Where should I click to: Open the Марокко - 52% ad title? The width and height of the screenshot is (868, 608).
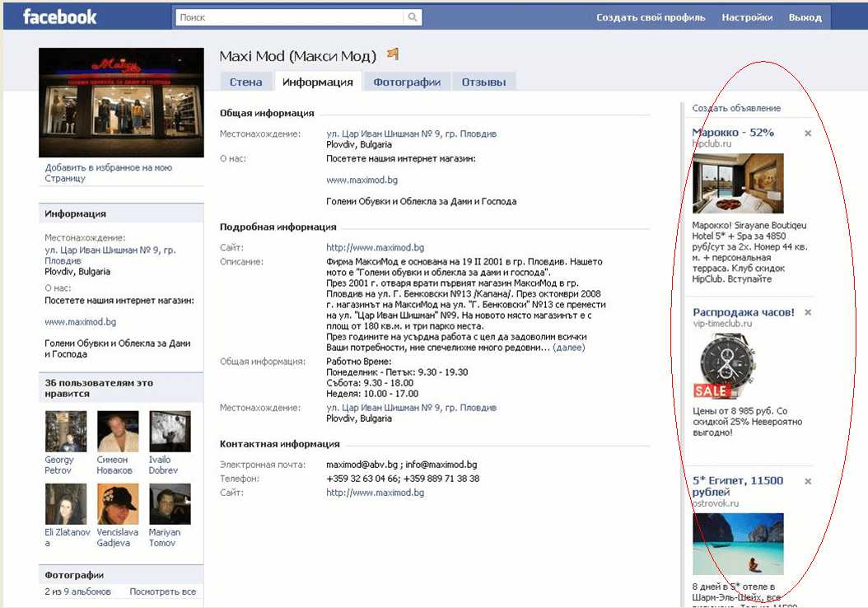[x=733, y=133]
